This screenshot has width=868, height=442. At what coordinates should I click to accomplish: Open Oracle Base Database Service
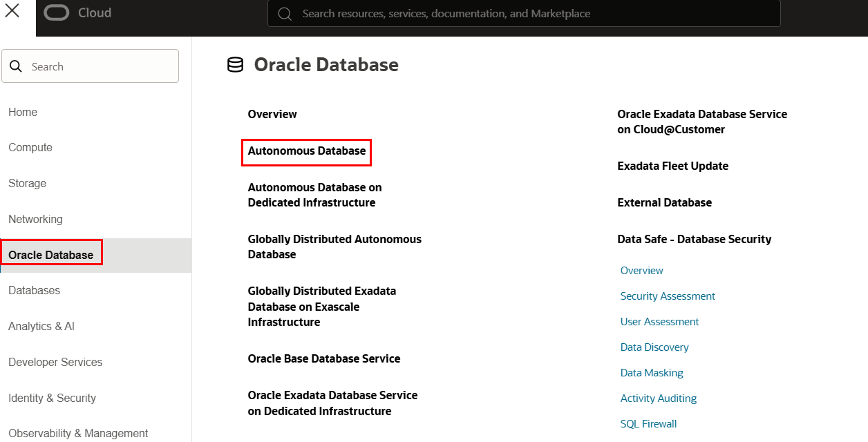324,358
